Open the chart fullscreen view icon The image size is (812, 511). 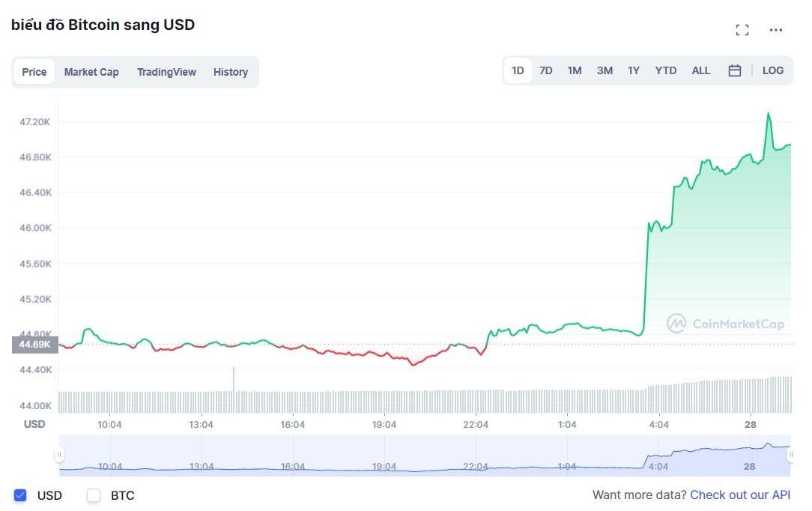pos(742,29)
